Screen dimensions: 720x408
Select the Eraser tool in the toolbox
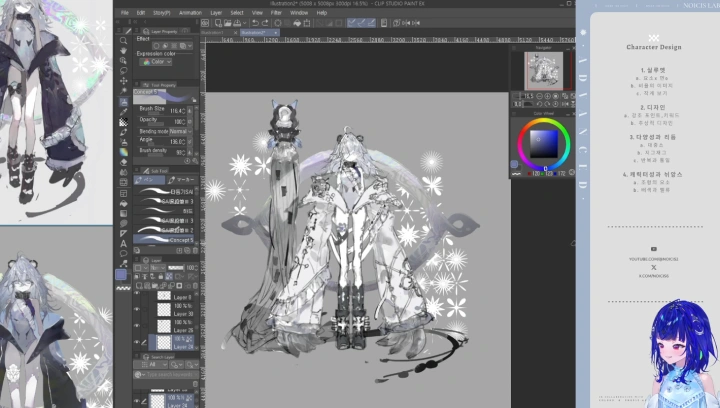click(x=123, y=162)
